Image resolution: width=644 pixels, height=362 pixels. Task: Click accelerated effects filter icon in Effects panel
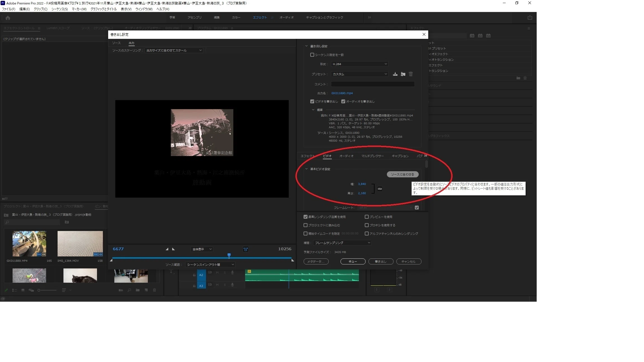tap(472, 36)
